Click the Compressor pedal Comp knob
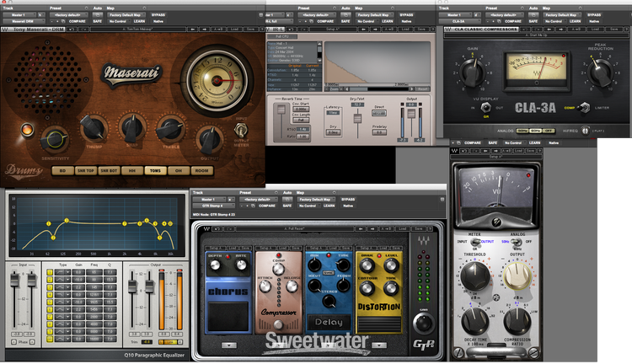The image size is (632, 364). tap(278, 269)
